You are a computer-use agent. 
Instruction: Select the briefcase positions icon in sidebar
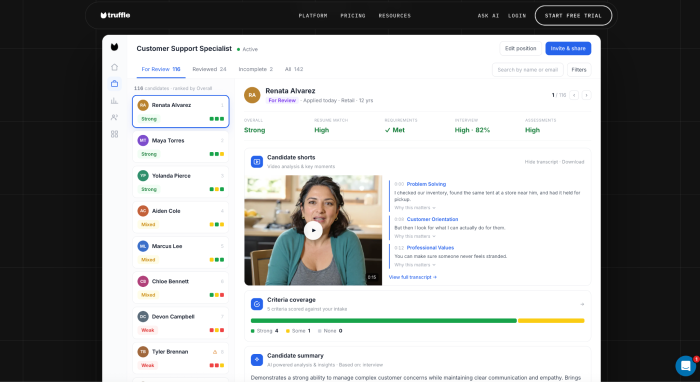pos(114,83)
